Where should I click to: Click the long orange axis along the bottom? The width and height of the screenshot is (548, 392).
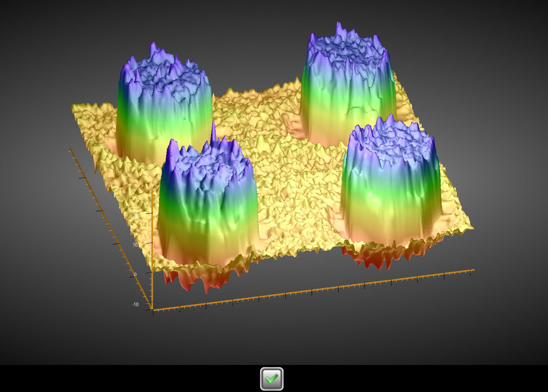311,290
